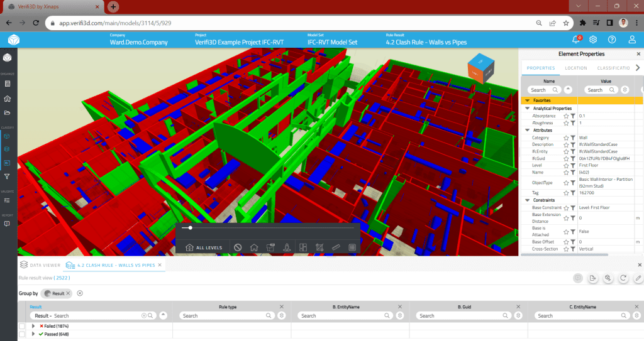Click the Name column search field

(544, 90)
